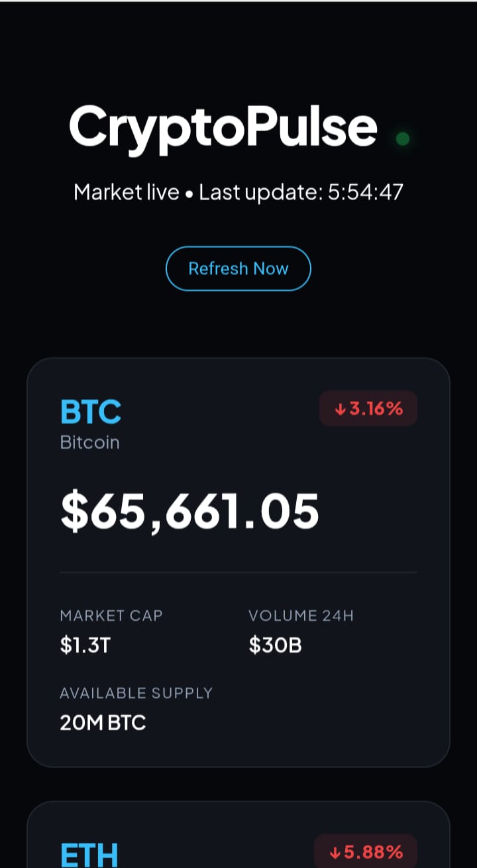Click the Volume 24H label
477x868 pixels.
pos(301,616)
